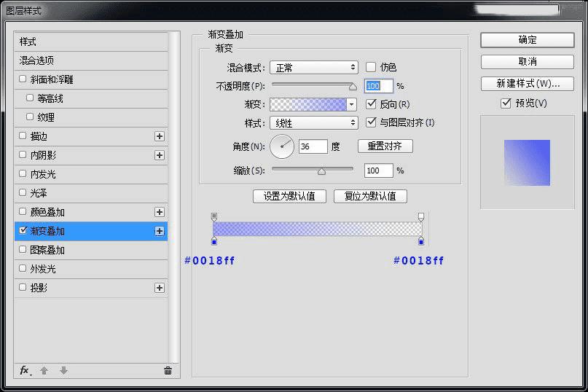Click 新建样式(W)... button
Screen dimensions: 588x392
528,84
